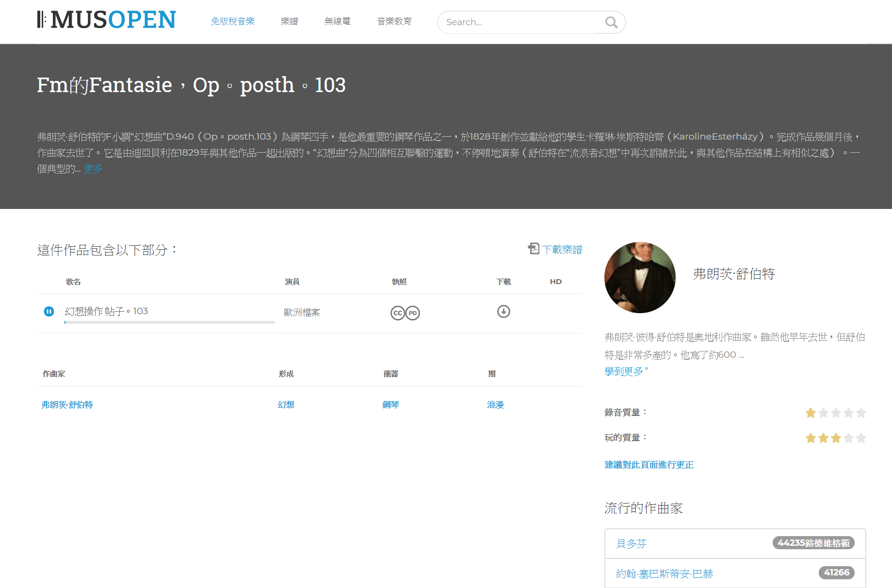This screenshot has width=892, height=588.
Task: Open the 樂譜 menu
Action: coord(290,21)
